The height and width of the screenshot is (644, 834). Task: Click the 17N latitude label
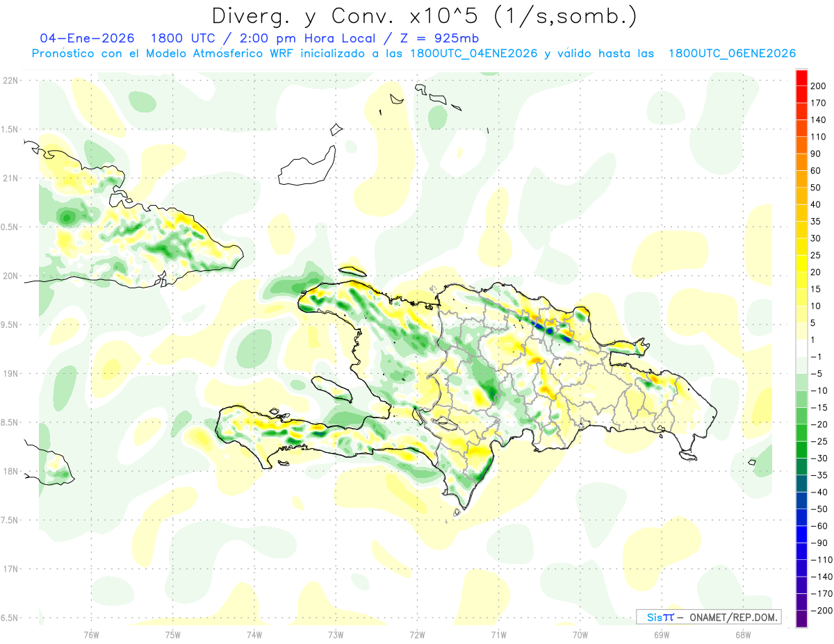pyautogui.click(x=10, y=569)
